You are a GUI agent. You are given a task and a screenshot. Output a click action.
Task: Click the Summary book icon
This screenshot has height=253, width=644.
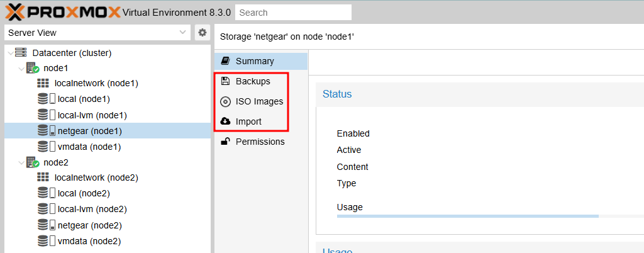(x=225, y=61)
